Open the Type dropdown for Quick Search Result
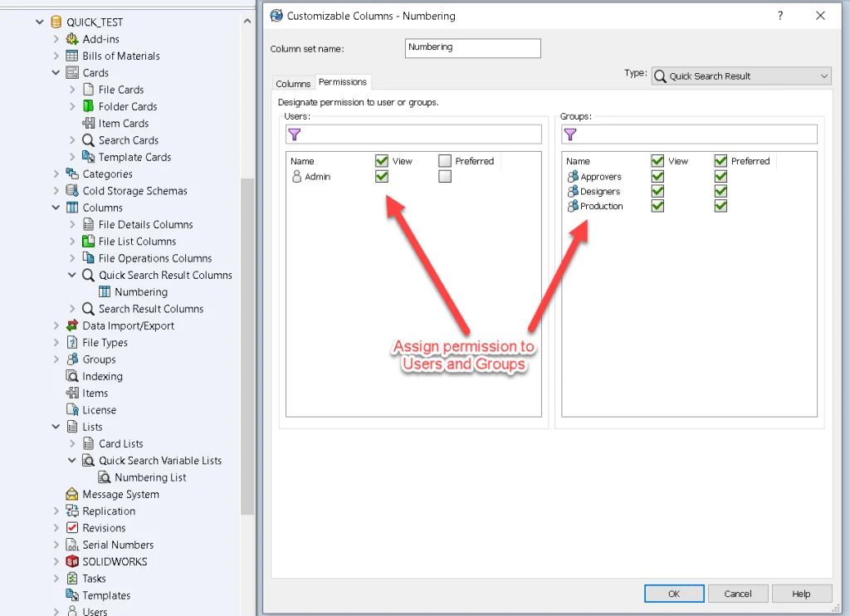The image size is (850, 616). coord(740,76)
